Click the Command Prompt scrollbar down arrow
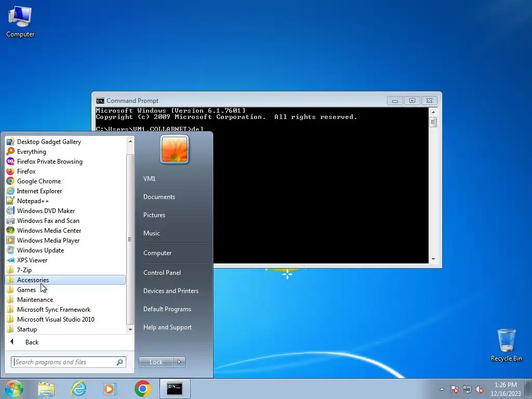 pyautogui.click(x=433, y=259)
